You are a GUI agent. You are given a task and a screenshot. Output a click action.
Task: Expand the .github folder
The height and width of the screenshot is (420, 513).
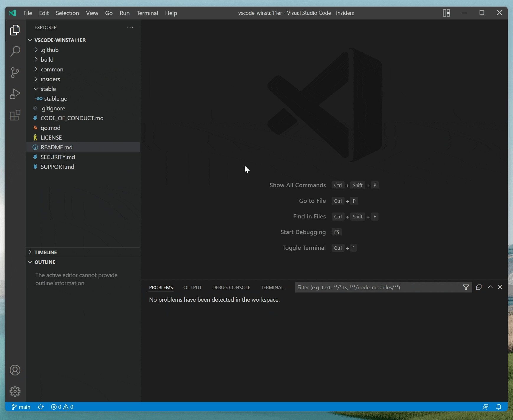pyautogui.click(x=83, y=50)
